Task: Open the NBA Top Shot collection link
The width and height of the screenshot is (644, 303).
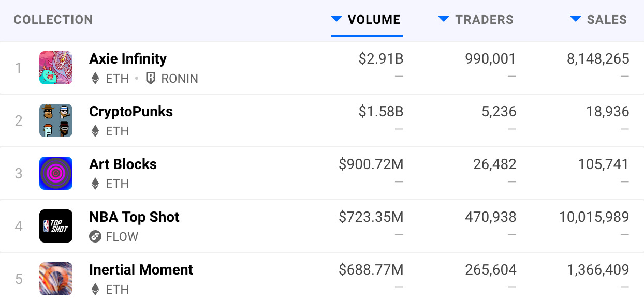Action: (134, 217)
